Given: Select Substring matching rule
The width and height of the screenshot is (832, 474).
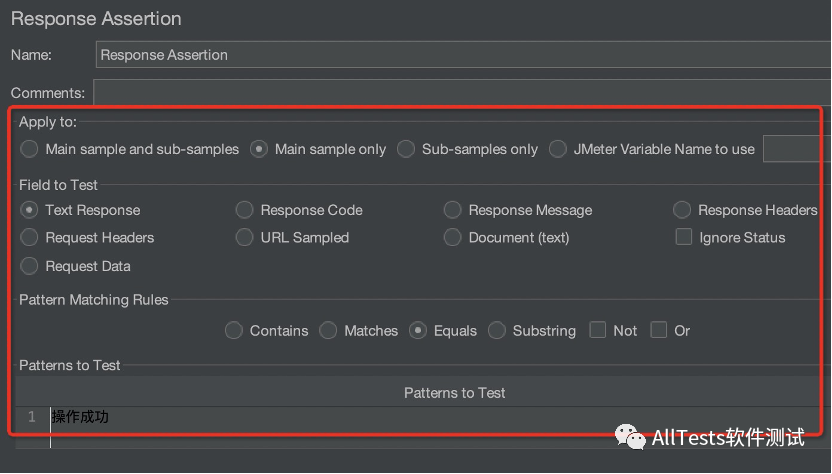Looking at the screenshot, I should (x=497, y=331).
